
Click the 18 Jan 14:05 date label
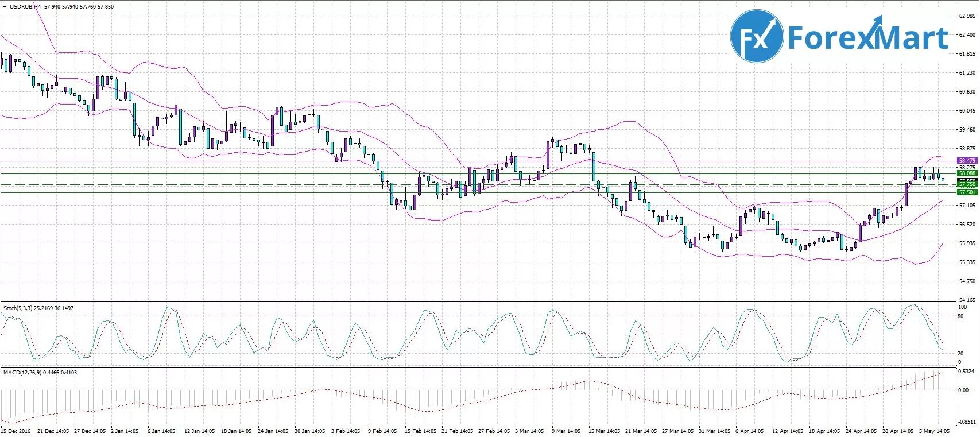pos(237,431)
